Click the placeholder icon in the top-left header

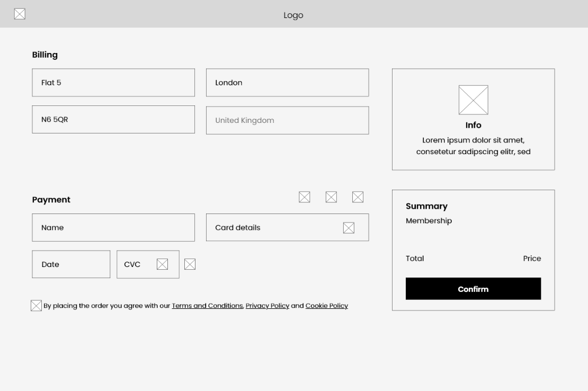pyautogui.click(x=20, y=14)
